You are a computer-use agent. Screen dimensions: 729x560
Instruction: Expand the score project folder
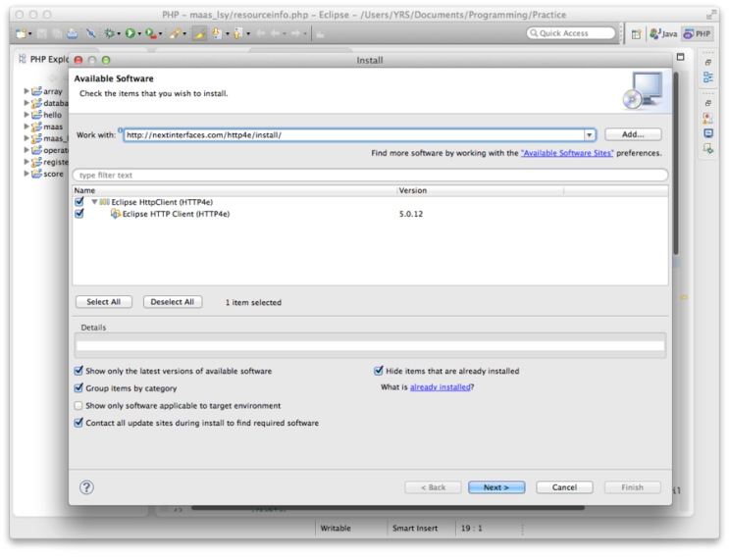26,174
